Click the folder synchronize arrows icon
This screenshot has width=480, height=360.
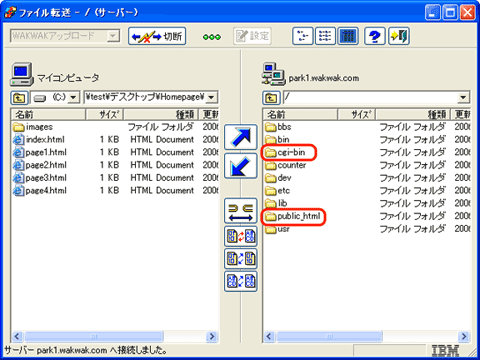coord(241,211)
